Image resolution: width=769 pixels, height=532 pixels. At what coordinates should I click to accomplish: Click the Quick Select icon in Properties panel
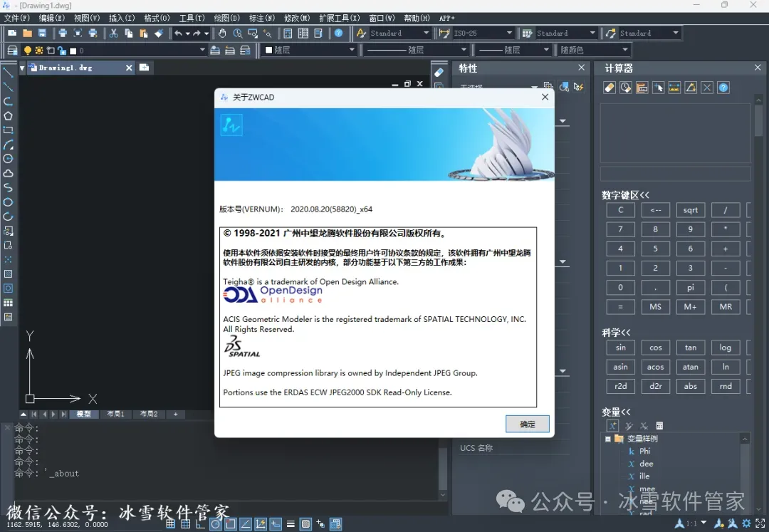579,87
